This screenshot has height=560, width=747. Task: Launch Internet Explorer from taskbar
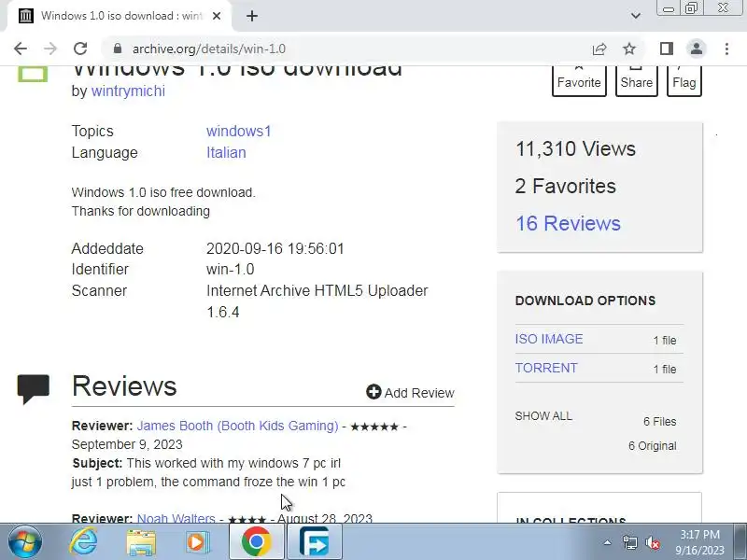click(x=84, y=542)
